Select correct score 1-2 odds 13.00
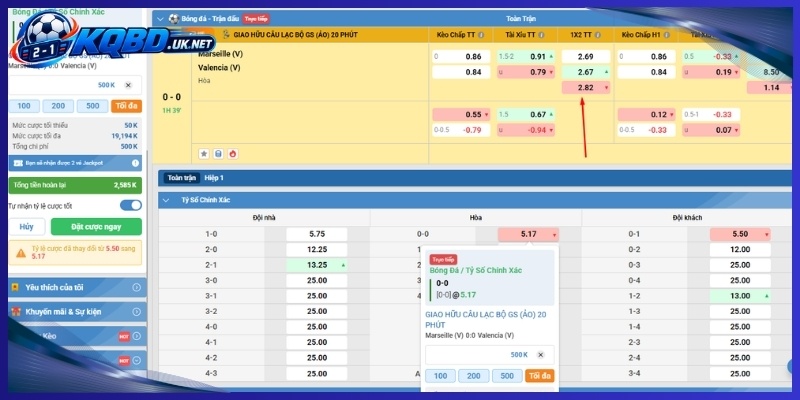 pyautogui.click(x=740, y=296)
